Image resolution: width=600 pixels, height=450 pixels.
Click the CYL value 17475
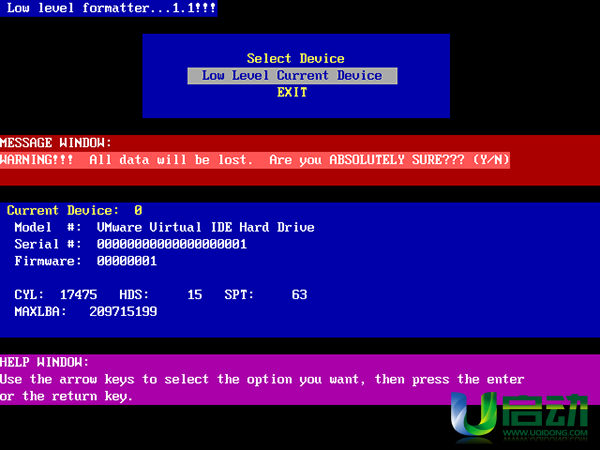click(x=78, y=295)
